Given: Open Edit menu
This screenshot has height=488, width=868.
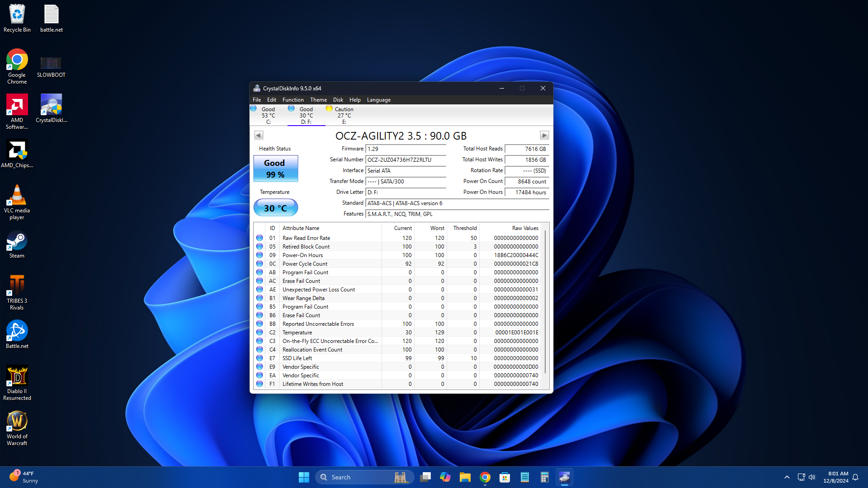Looking at the screenshot, I should point(272,100).
